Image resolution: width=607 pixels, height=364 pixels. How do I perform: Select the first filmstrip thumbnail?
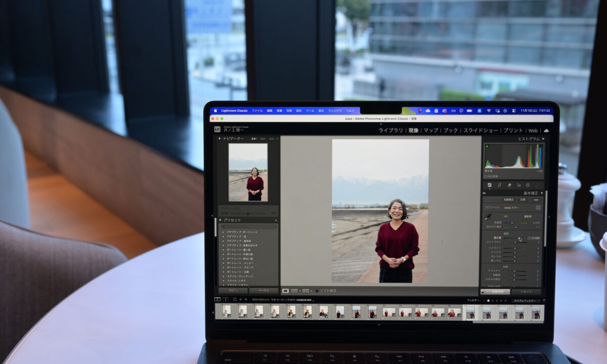tap(226, 312)
